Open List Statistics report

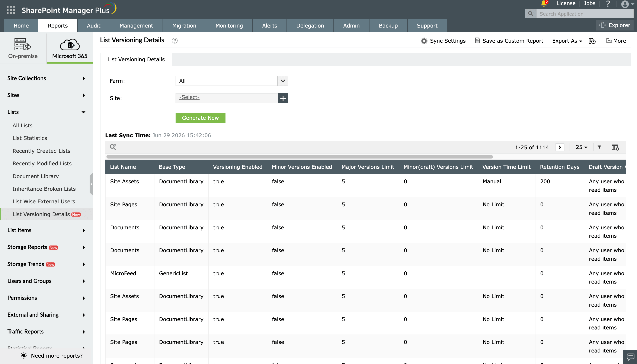pos(30,138)
